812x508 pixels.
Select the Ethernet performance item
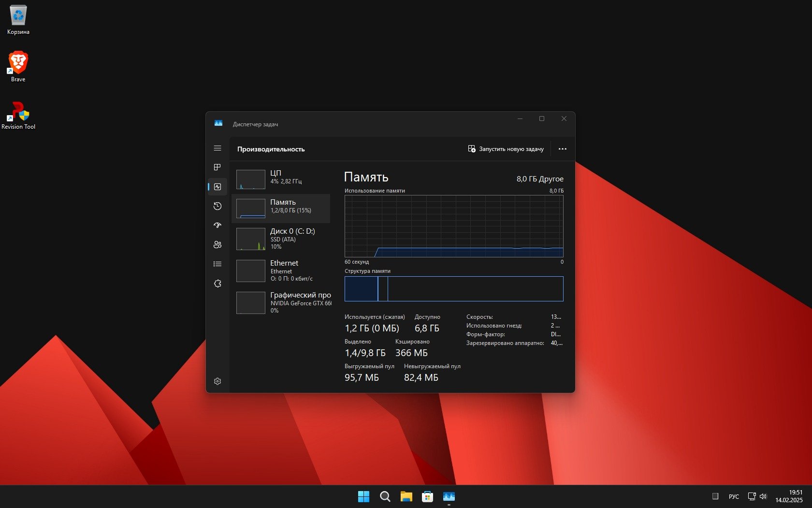(281, 270)
